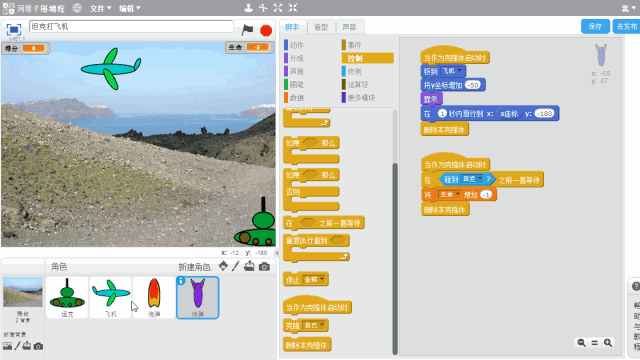Viewport: 640px width, 360px height.
Task: Select the 控制 block category
Action: [367, 58]
